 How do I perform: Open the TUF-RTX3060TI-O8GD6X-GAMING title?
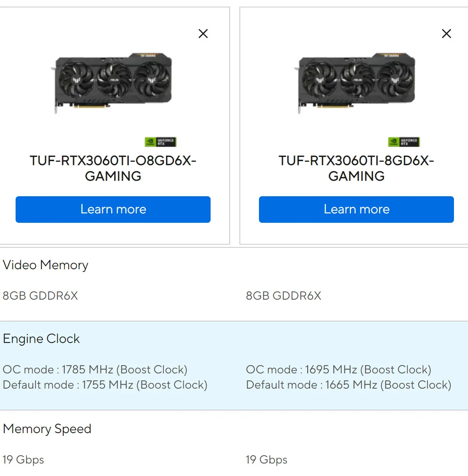pos(113,168)
